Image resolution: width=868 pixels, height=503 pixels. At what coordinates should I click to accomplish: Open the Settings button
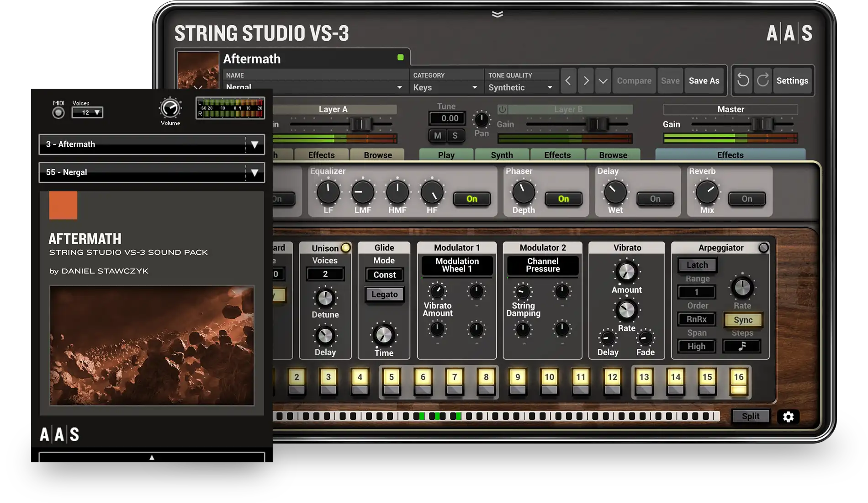pos(792,81)
